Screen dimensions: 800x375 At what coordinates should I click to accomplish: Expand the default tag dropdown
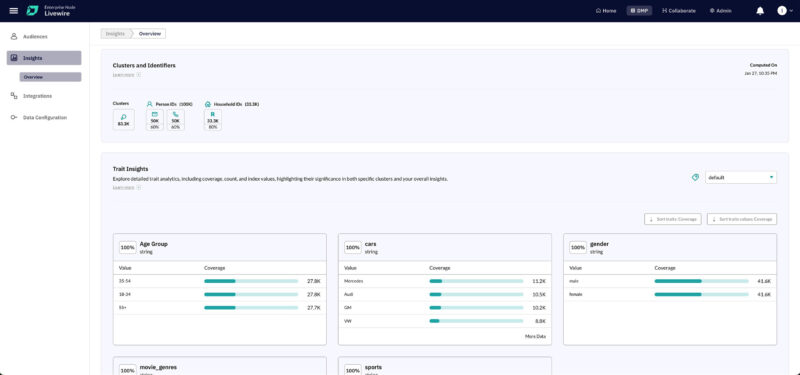click(x=741, y=178)
